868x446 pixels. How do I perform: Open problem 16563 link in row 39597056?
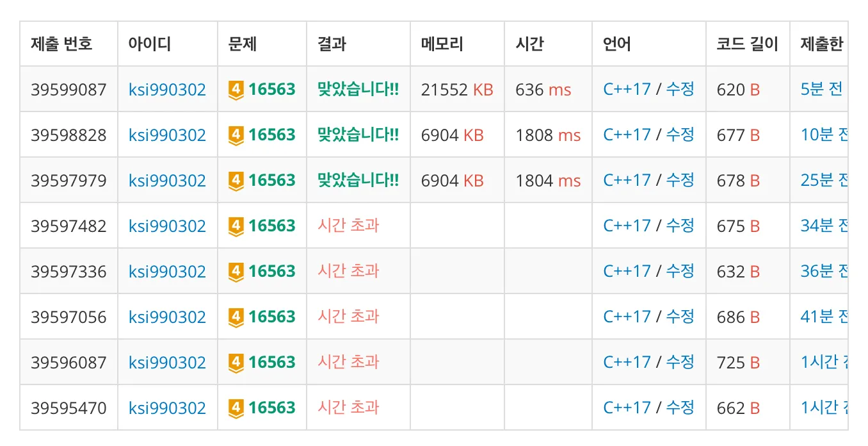[272, 317]
